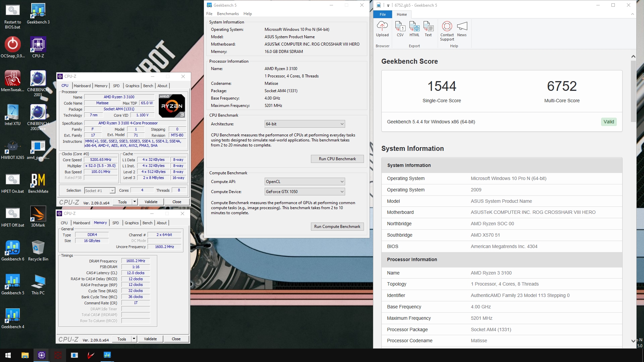The width and height of the screenshot is (644, 362).
Task: Select Bench tab in upper CPU-Z
Action: 148,86
